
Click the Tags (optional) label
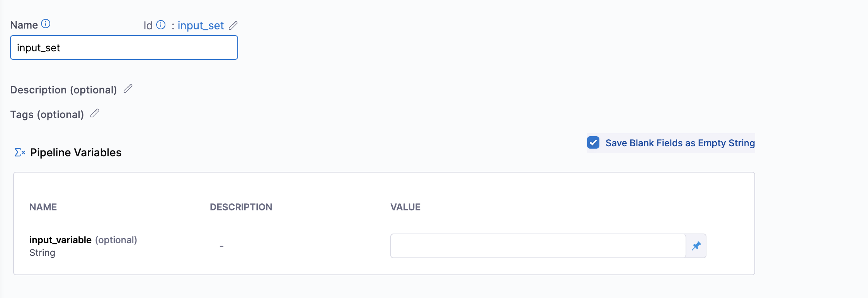point(47,115)
